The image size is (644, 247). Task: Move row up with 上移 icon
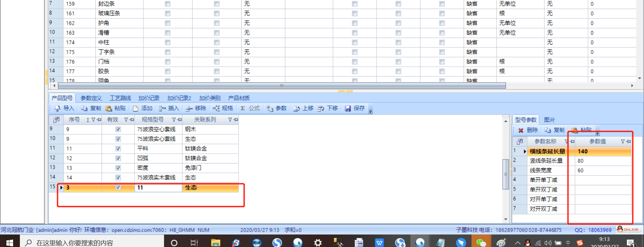(296, 108)
